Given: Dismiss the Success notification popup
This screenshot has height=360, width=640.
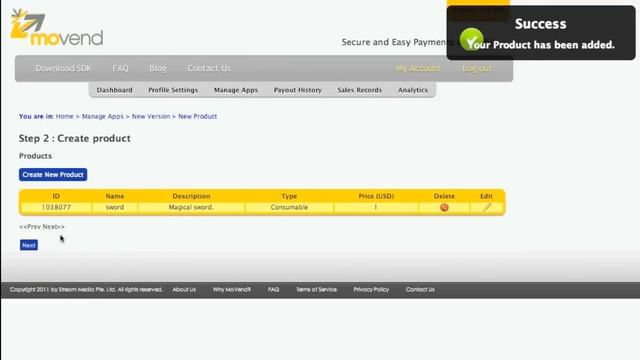Looking at the screenshot, I should [541, 33].
